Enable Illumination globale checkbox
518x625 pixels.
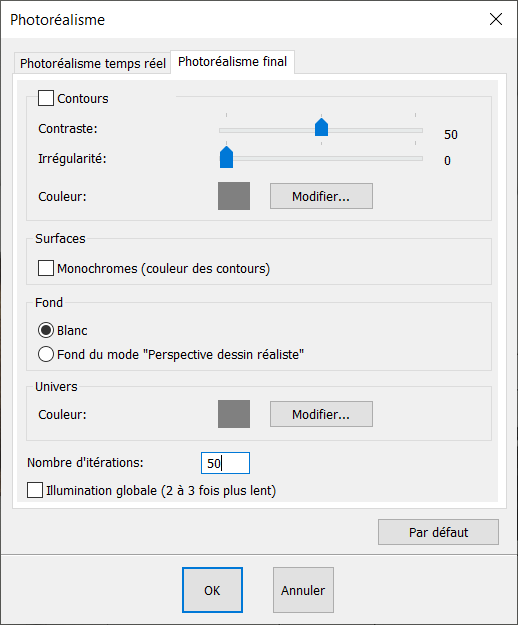35,490
